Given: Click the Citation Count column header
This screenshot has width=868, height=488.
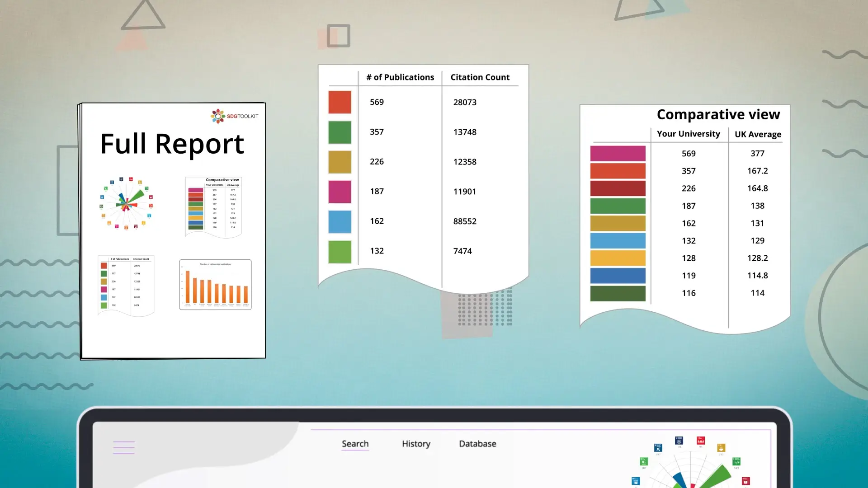Looking at the screenshot, I should tap(480, 77).
